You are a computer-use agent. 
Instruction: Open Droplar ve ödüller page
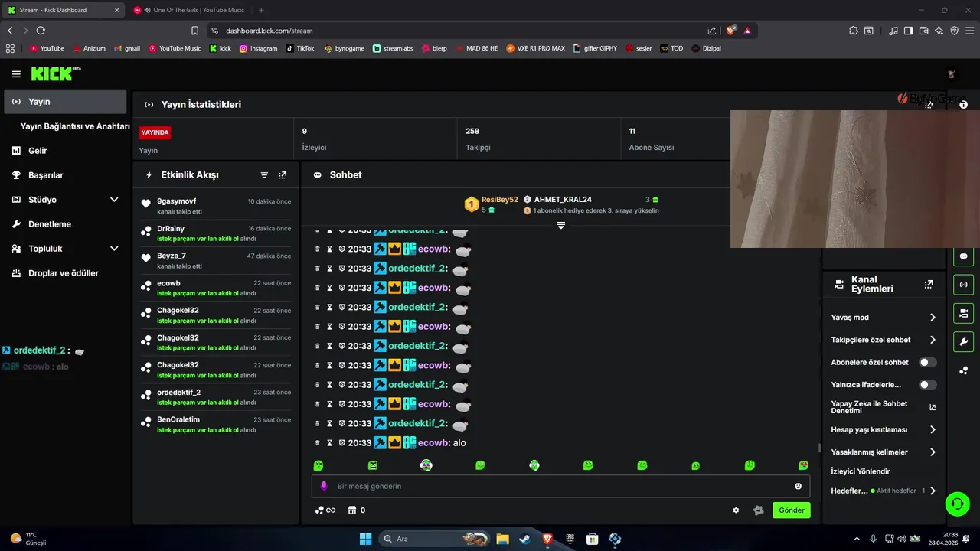[x=65, y=273]
